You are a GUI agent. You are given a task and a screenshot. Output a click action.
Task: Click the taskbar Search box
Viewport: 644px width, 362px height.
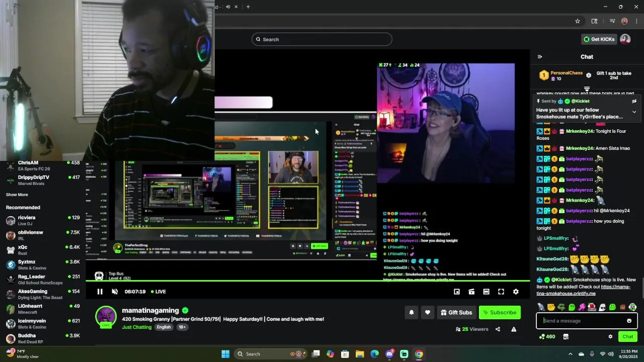click(x=270, y=354)
